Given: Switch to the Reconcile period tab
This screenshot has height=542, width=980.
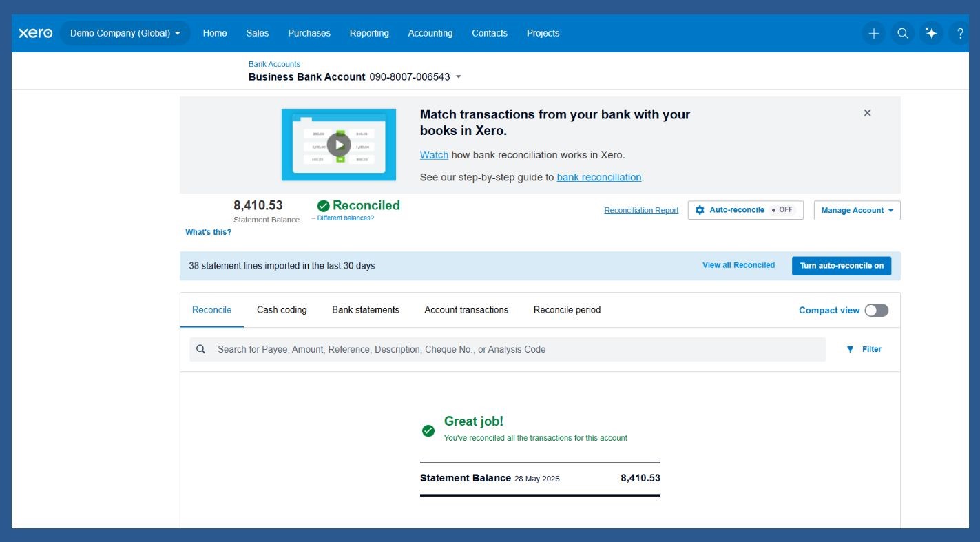Looking at the screenshot, I should 567,310.
